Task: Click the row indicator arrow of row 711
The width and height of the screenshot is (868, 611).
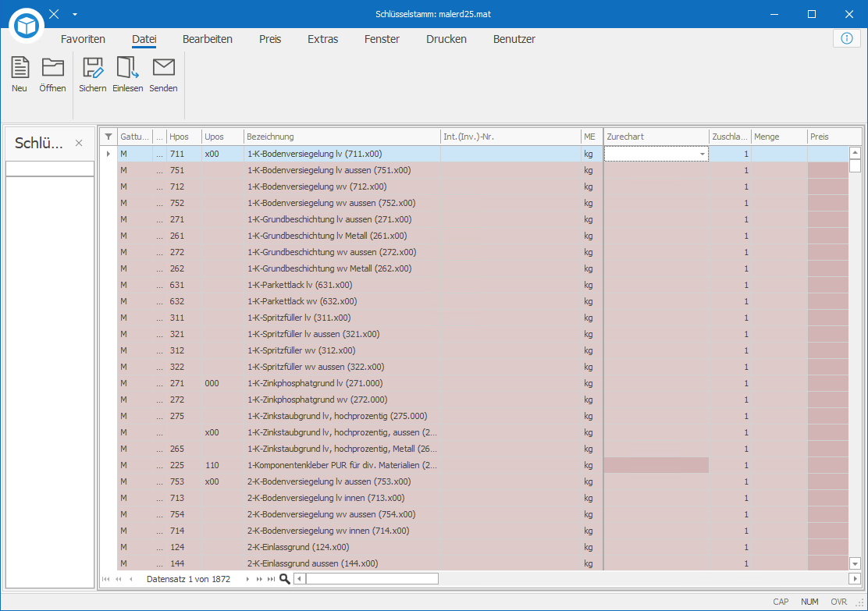Action: 108,154
